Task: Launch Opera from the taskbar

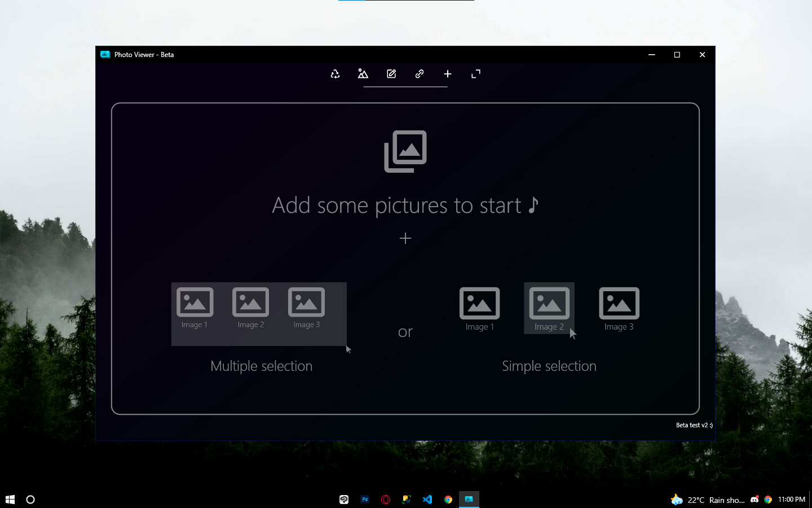Action: (x=386, y=500)
